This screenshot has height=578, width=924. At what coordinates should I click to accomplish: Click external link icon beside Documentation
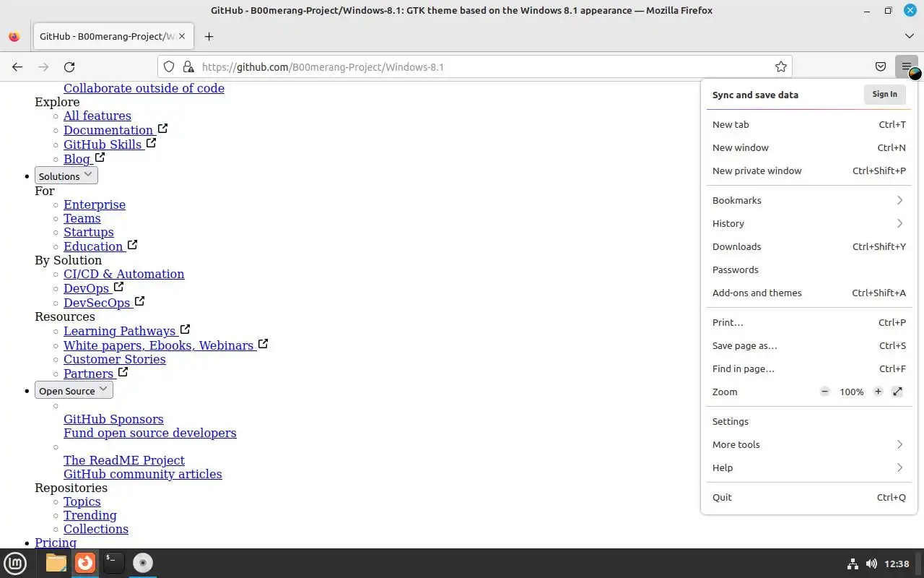(x=162, y=129)
